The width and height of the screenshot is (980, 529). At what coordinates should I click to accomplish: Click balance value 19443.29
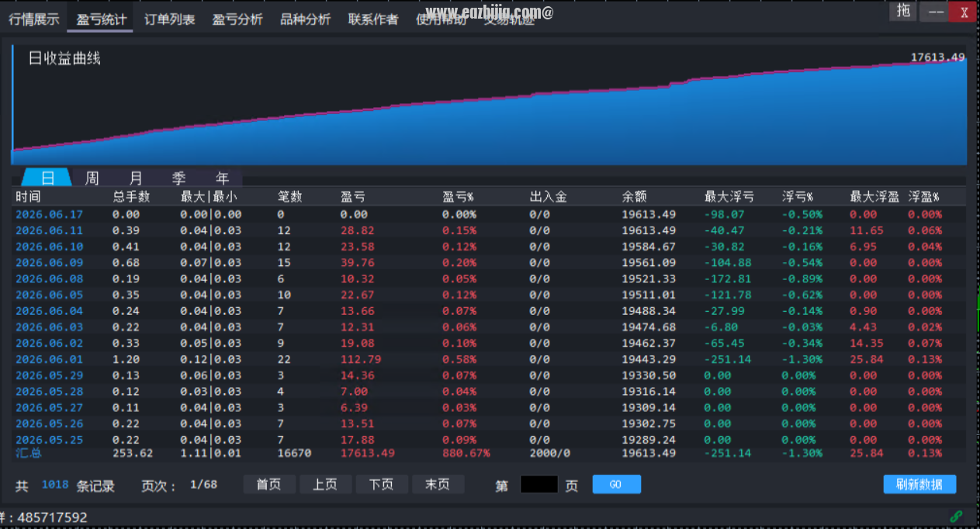click(x=649, y=359)
